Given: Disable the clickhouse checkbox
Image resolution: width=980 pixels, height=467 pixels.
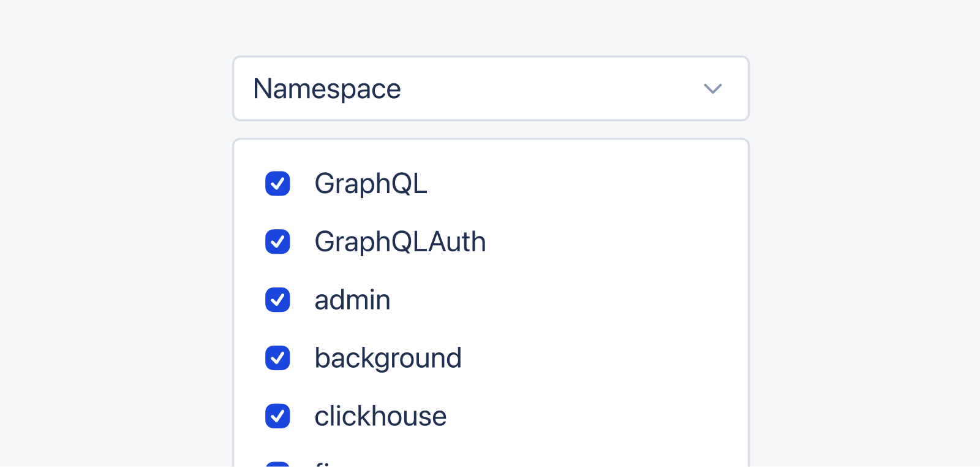Looking at the screenshot, I should (x=277, y=416).
